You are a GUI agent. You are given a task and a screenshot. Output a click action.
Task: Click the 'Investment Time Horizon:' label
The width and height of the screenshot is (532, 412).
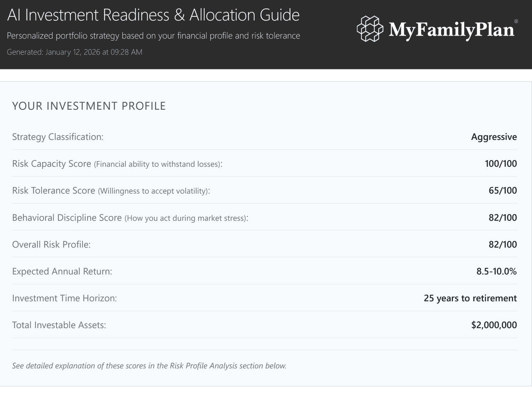pyautogui.click(x=64, y=298)
